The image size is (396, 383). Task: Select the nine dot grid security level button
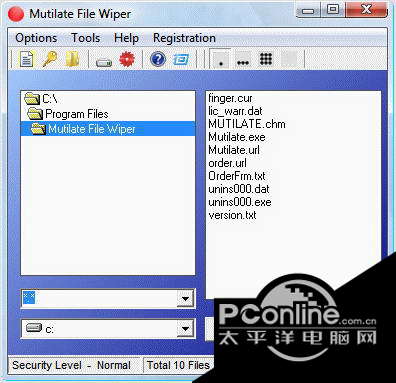pyautogui.click(x=266, y=59)
